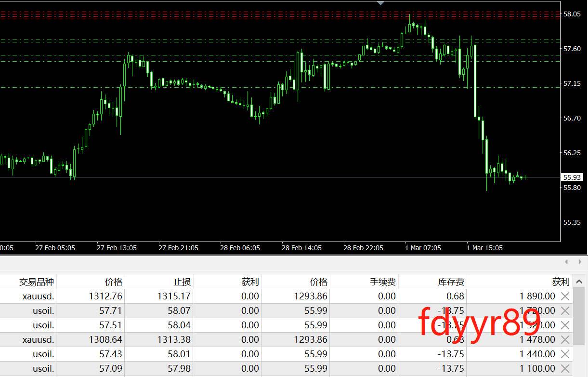This screenshot has height=377, width=588.
Task: Close the xauusd position opened at 1312.76
Action: pos(565,296)
